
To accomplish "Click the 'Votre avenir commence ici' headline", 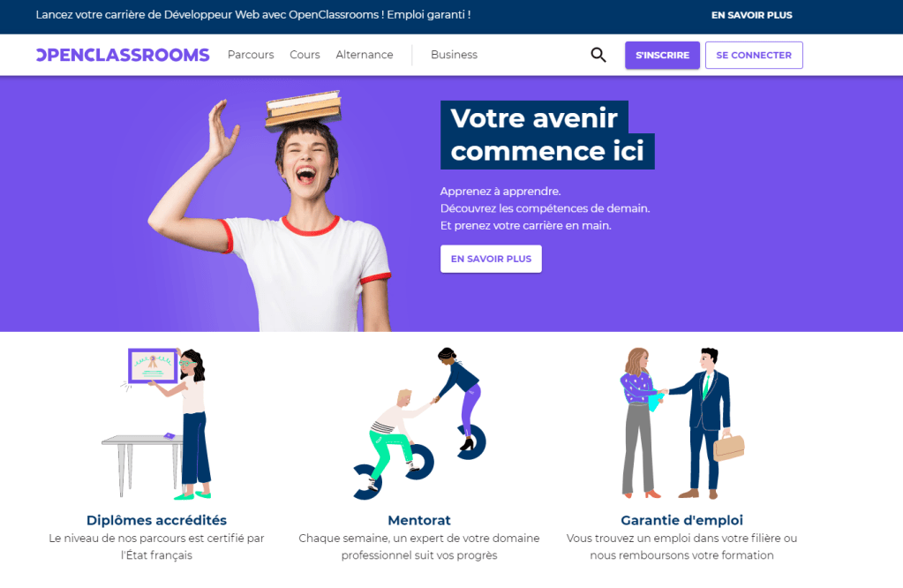I will (547, 135).
